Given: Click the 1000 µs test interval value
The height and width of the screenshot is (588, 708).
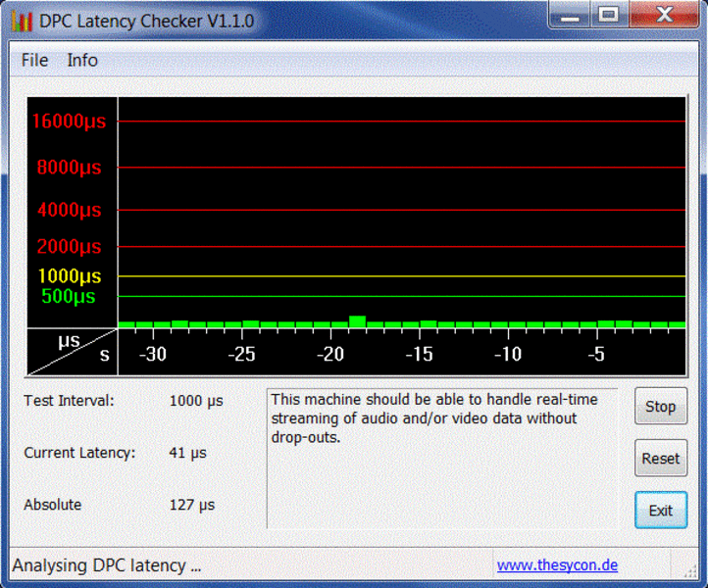Looking at the screenshot, I should point(196,401).
